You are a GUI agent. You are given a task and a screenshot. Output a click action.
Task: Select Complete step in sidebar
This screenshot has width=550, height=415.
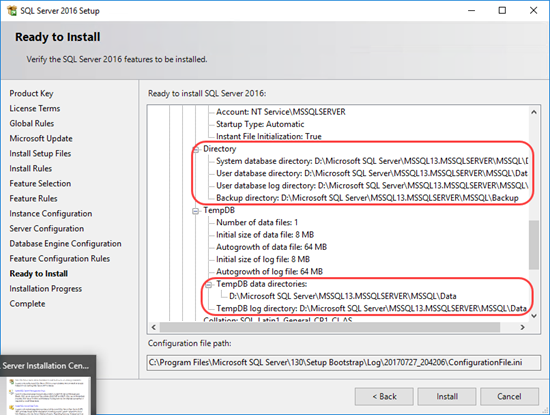click(27, 304)
